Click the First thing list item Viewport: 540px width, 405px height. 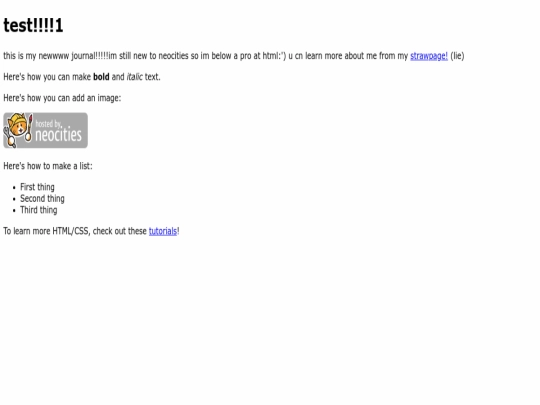[x=37, y=187]
